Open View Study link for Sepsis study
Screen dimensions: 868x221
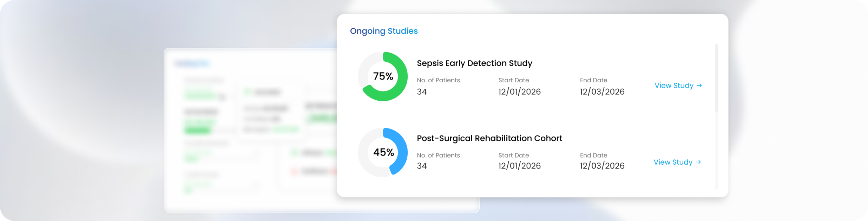678,86
